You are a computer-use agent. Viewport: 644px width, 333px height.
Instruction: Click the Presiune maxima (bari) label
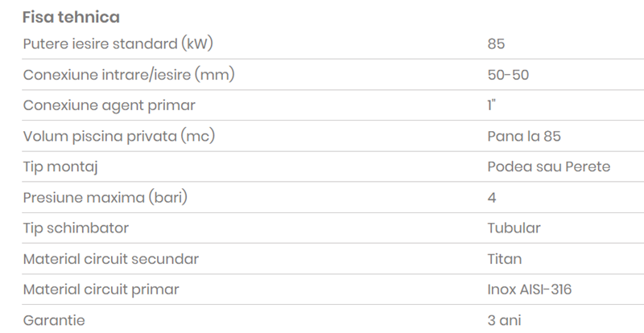(x=110, y=197)
